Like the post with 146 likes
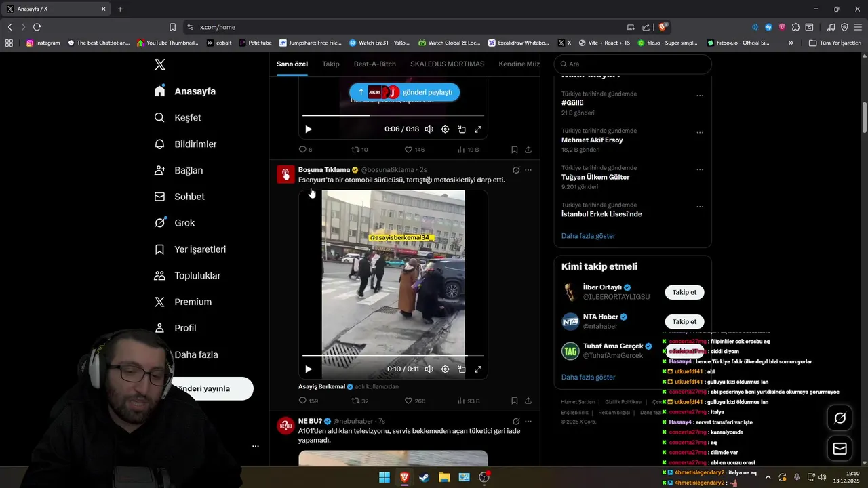The height and width of the screenshot is (488, 868). 414,149
